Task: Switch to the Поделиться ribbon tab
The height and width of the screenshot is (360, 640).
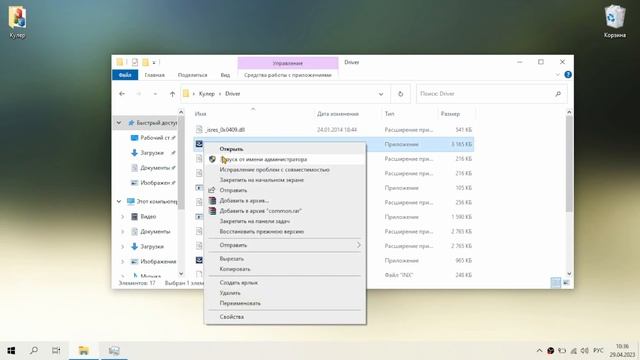Action: [193, 75]
